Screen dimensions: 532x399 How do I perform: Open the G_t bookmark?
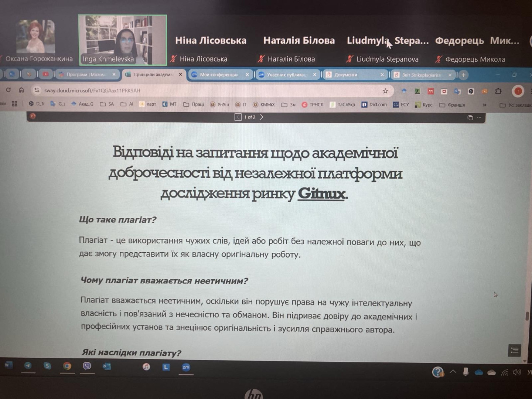pyautogui.click(x=58, y=104)
